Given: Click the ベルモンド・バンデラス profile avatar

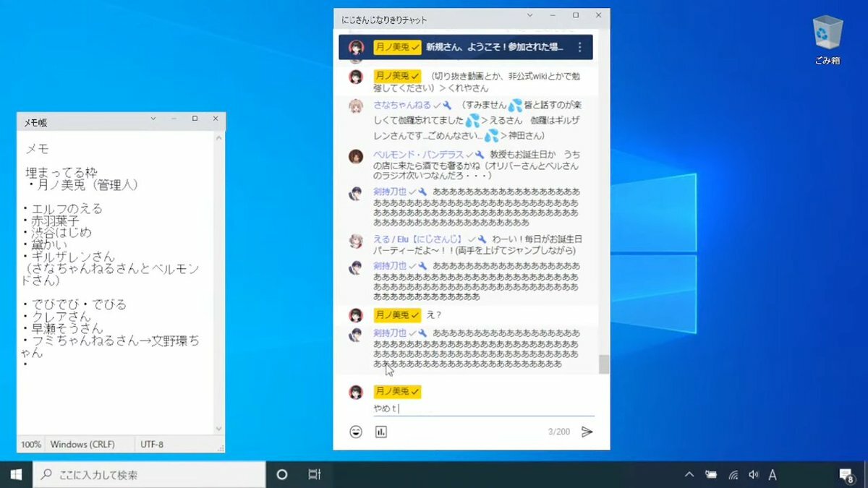Looking at the screenshot, I should point(356,156).
